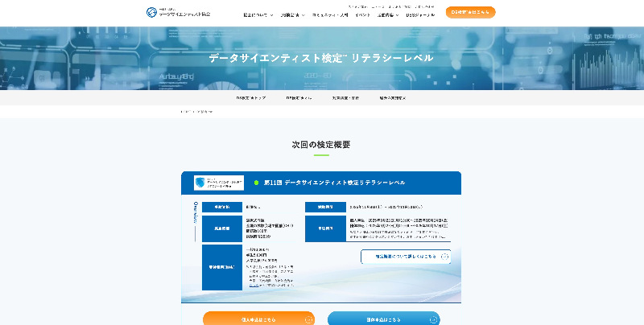
Task: Click the blue 団体申込はこちら button
Action: pos(383,319)
